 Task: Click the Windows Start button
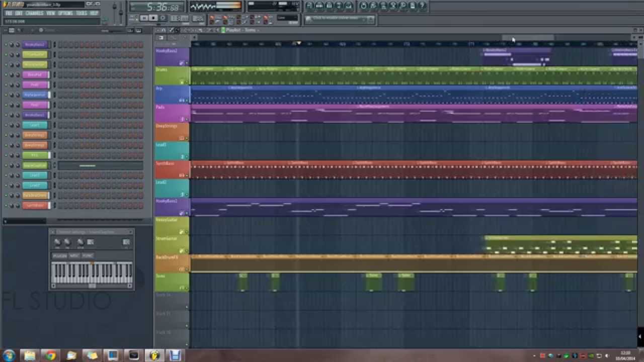9,355
